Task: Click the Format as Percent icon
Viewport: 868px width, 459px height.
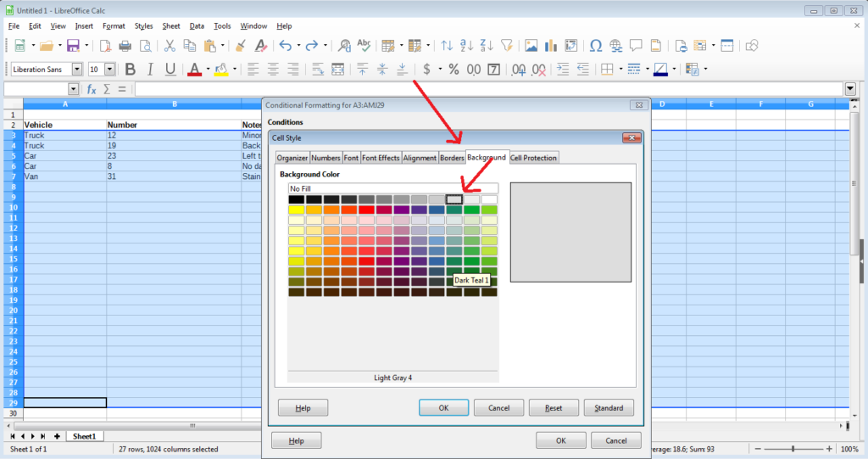Action: tap(453, 70)
